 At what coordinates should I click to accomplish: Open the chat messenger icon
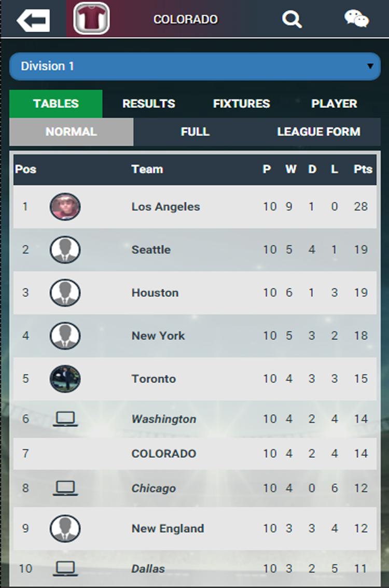[x=357, y=19]
